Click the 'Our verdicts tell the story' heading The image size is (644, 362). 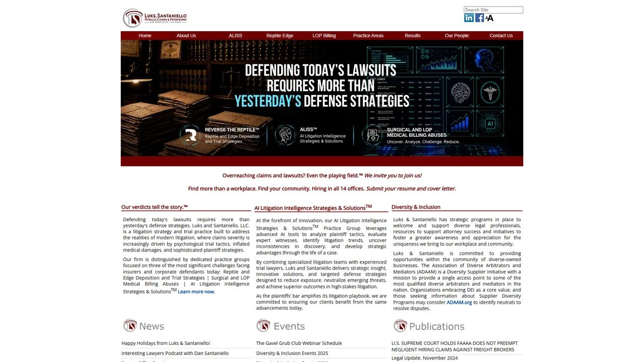coord(154,207)
